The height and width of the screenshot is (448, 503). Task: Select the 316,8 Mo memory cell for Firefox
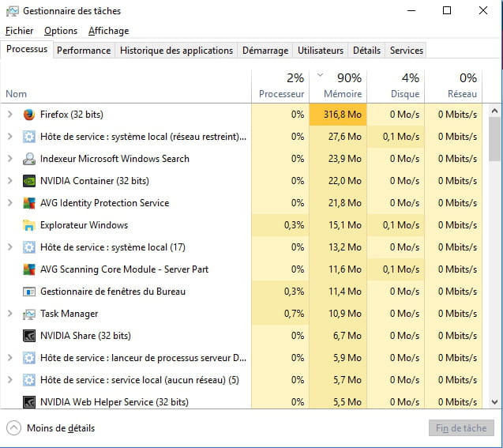click(338, 115)
